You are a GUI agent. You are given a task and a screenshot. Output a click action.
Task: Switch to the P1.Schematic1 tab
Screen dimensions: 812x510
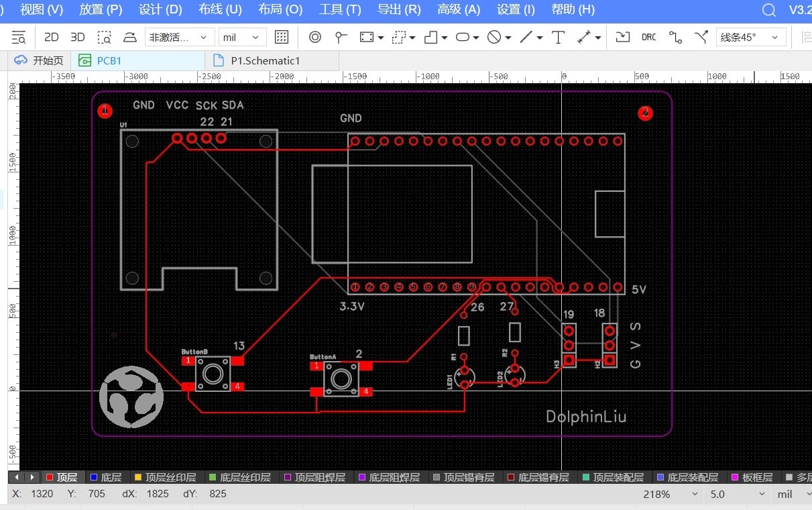265,60
